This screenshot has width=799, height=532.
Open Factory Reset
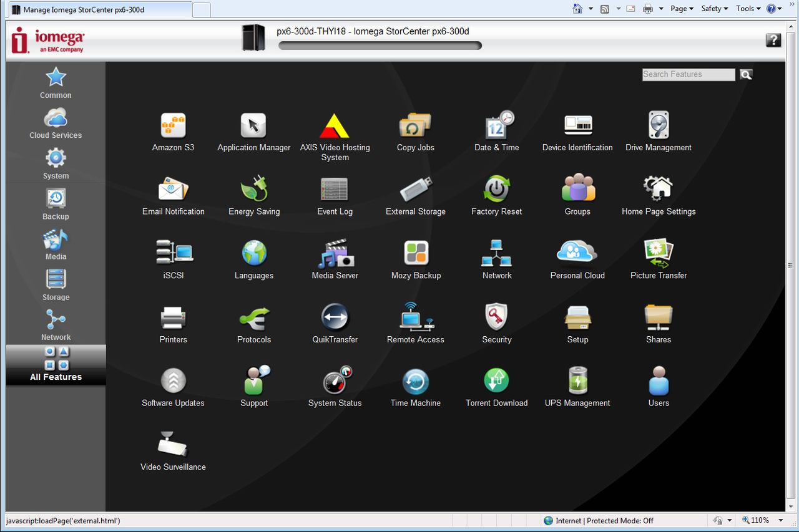497,196
